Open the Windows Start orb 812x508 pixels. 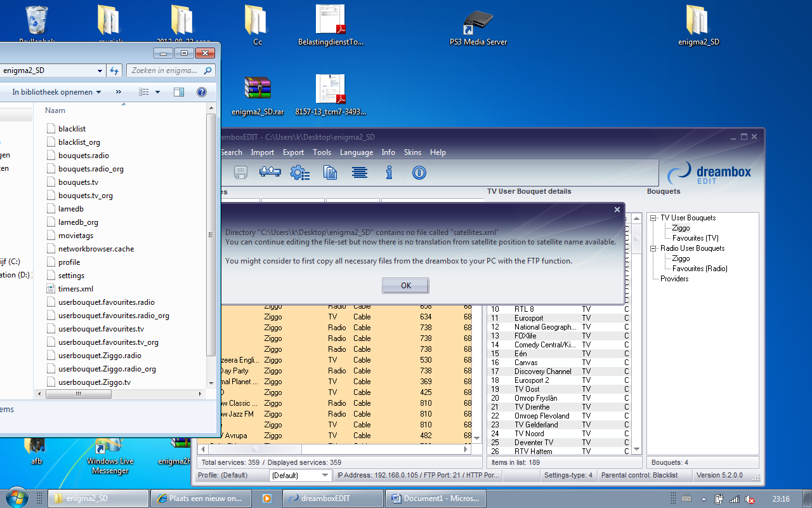(x=16, y=497)
